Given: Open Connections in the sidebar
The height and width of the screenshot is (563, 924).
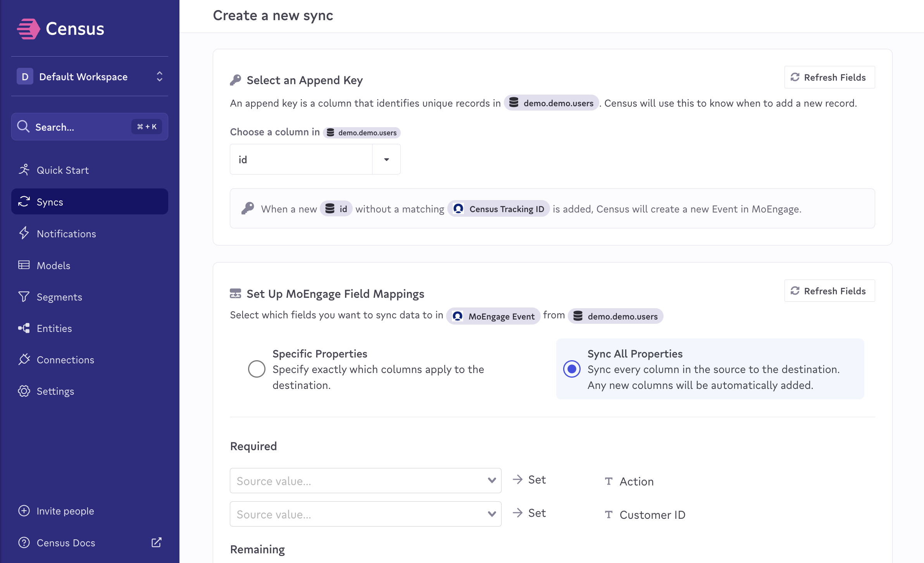Looking at the screenshot, I should coord(65,359).
